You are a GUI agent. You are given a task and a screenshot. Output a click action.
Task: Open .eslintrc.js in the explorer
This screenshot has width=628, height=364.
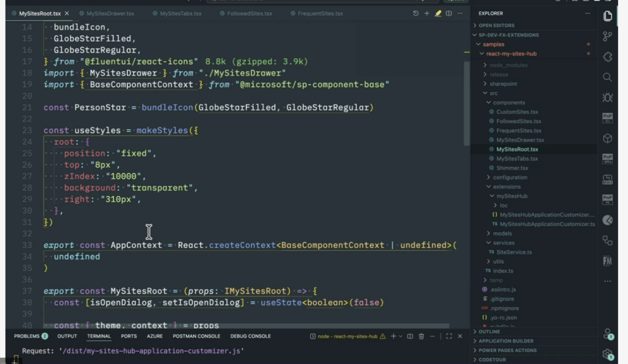click(503, 290)
